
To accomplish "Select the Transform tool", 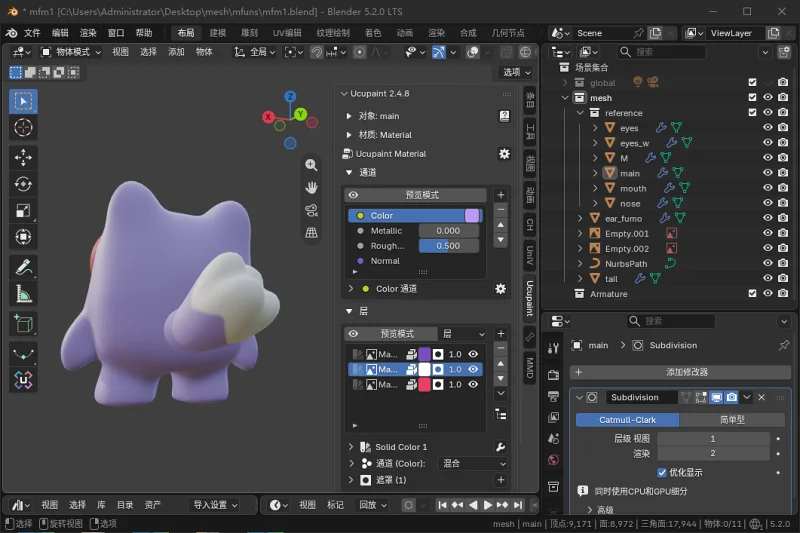I will (23, 237).
